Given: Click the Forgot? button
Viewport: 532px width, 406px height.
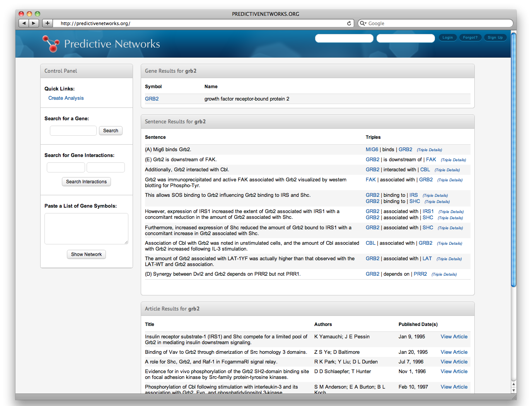Looking at the screenshot, I should [x=470, y=38].
